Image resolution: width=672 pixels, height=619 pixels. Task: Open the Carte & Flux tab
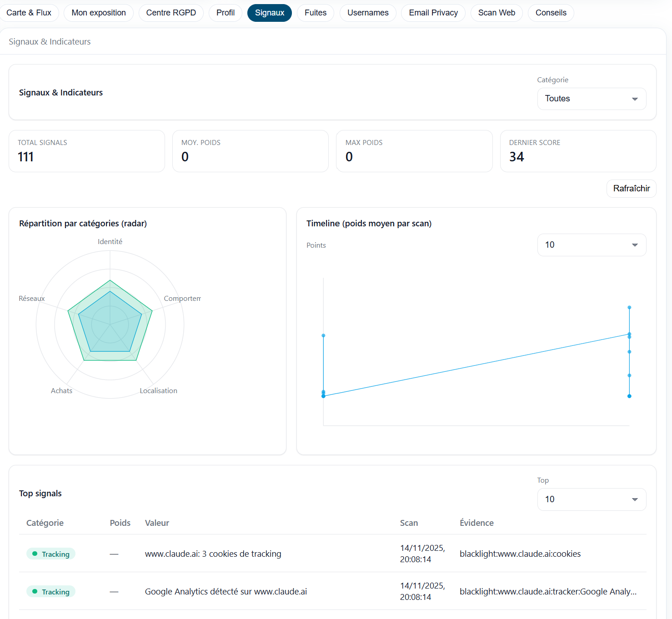tap(29, 13)
